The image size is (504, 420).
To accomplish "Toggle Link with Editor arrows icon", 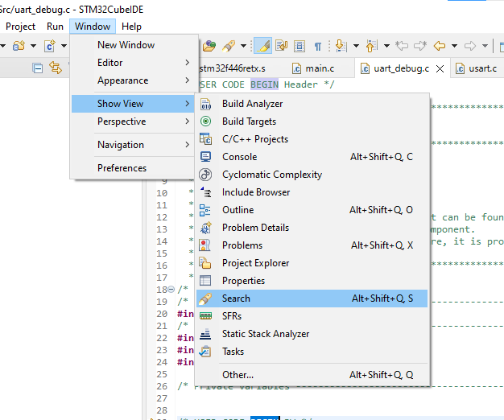I will (x=56, y=68).
